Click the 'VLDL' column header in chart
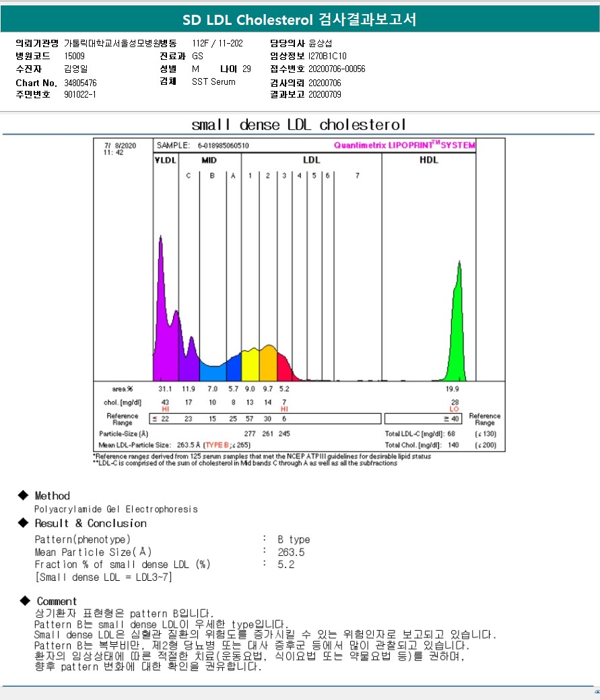 (x=165, y=160)
